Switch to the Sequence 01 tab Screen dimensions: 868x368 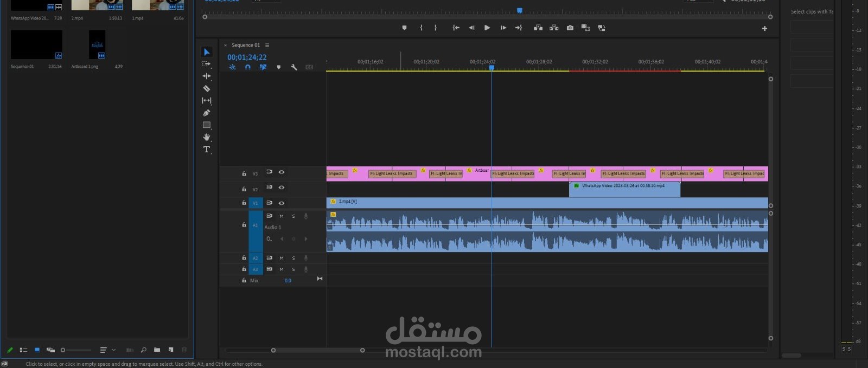click(x=246, y=45)
